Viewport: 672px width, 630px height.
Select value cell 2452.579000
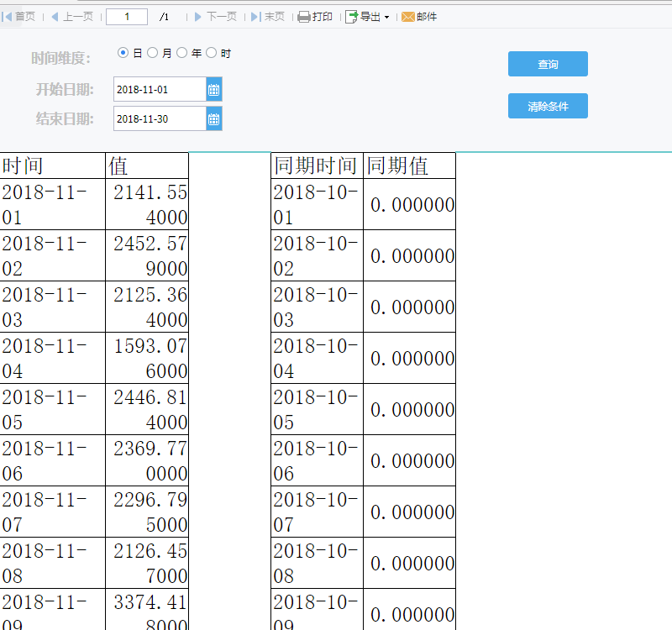point(147,255)
